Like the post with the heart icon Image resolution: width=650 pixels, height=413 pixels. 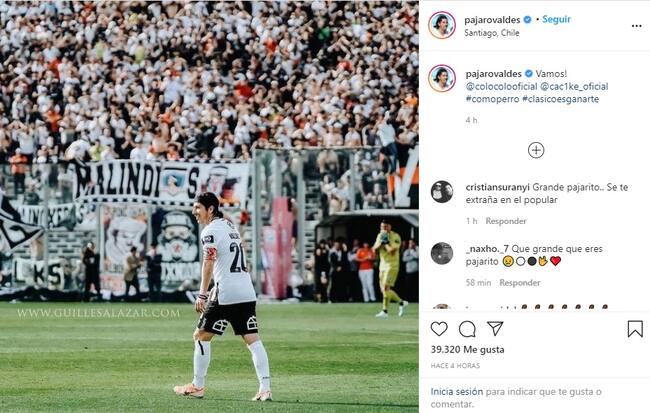click(x=439, y=329)
